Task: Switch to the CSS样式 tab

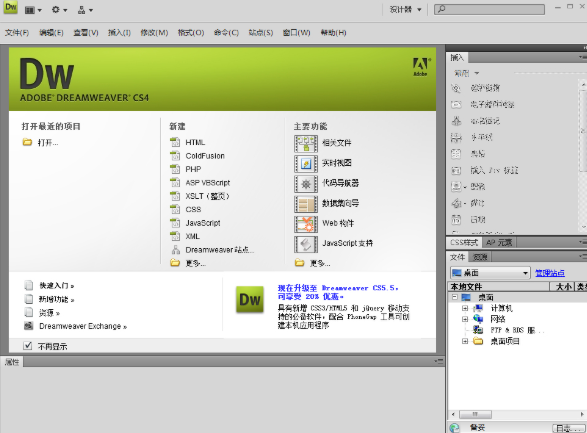Action: 464,243
